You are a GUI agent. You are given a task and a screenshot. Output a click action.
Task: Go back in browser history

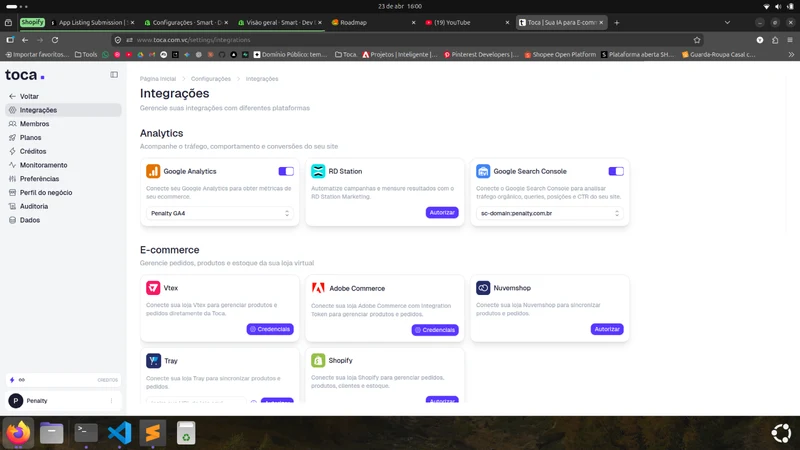[x=25, y=40]
